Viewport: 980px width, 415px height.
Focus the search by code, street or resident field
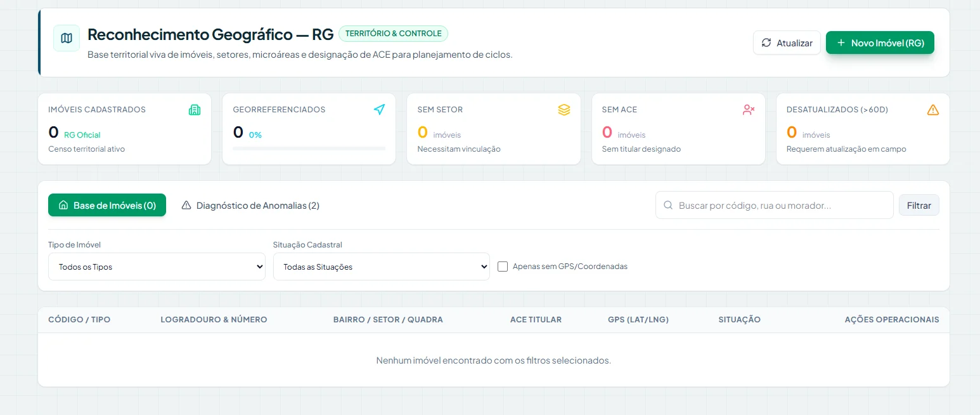[775, 206]
